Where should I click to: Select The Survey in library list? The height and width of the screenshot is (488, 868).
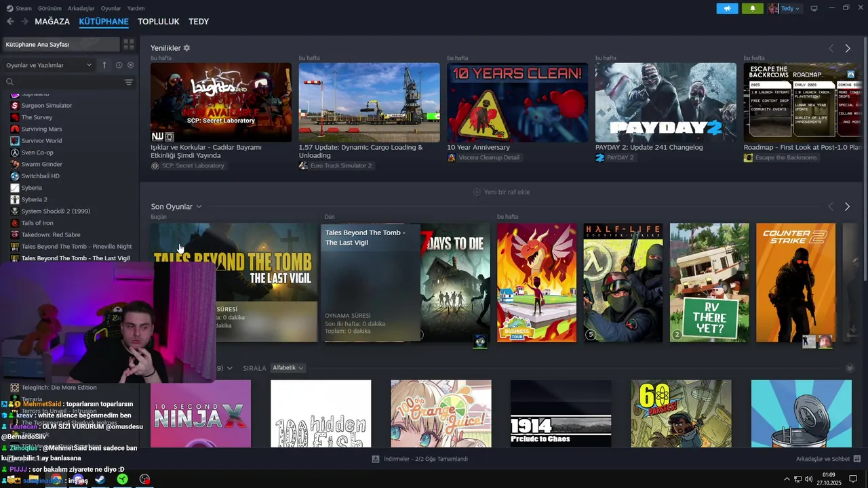coord(37,117)
